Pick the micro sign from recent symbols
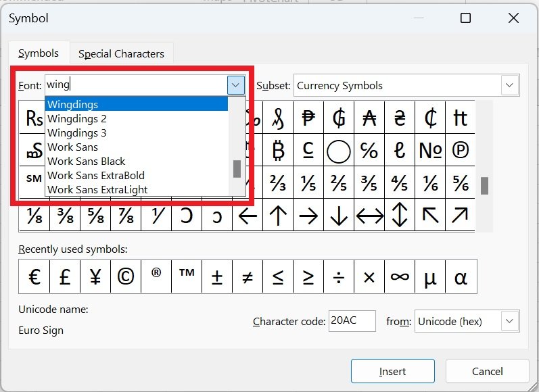539x392 pixels. click(430, 276)
